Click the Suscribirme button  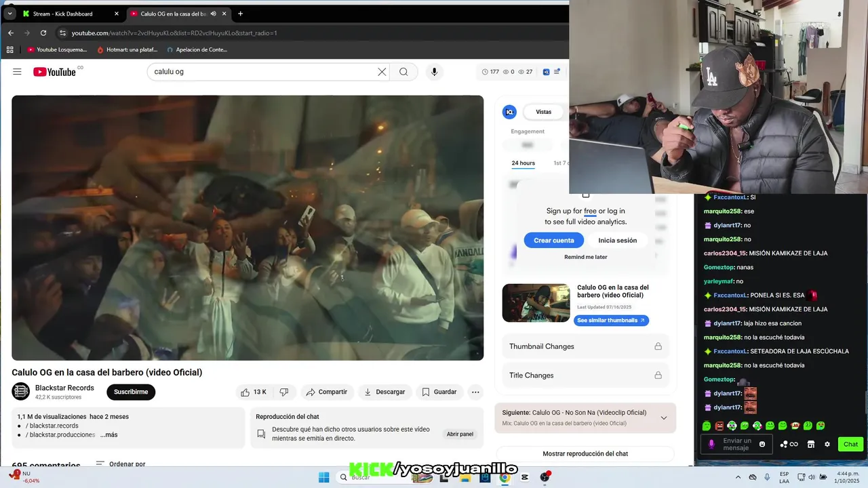point(131,392)
